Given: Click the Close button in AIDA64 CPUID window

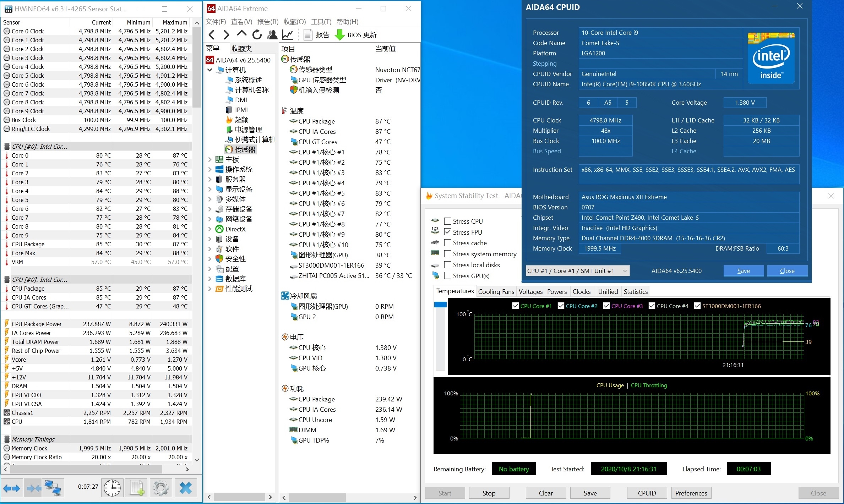Looking at the screenshot, I should tap(786, 270).
